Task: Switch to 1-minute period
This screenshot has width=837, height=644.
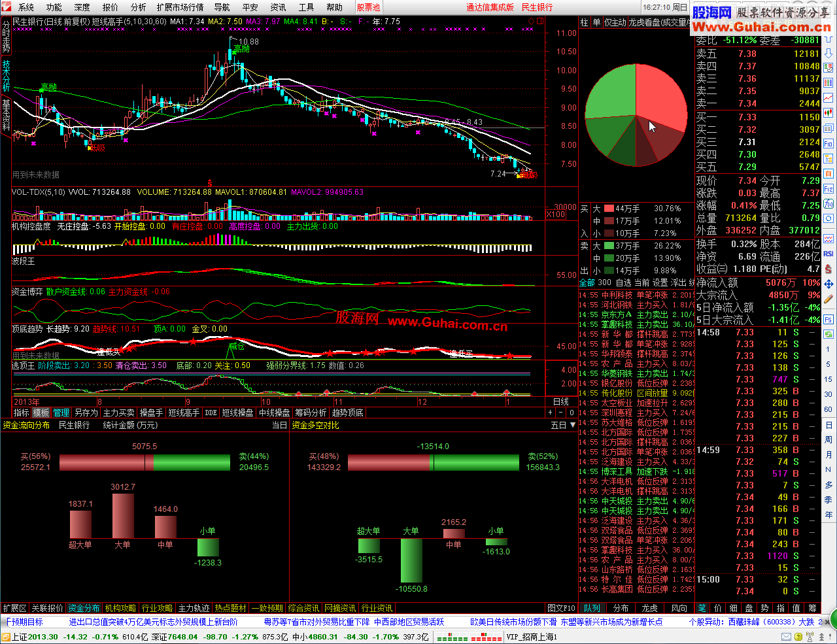Action: click(x=828, y=349)
